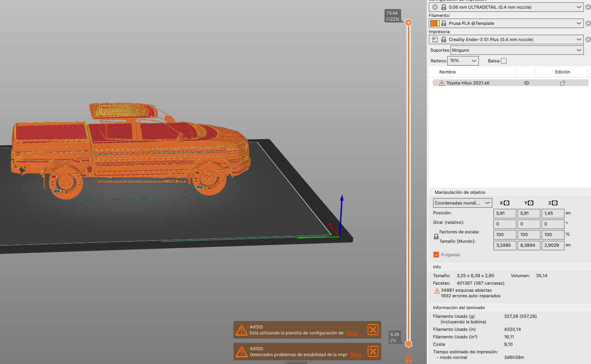The image size is (591, 364).
Task: Click lock icon in Prusa PLA filament preset
Action: (x=444, y=23)
